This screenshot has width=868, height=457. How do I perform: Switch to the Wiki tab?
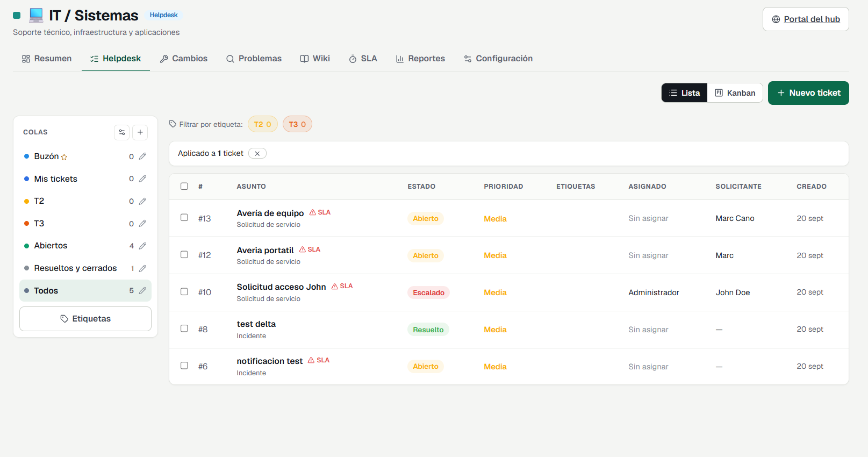click(315, 59)
